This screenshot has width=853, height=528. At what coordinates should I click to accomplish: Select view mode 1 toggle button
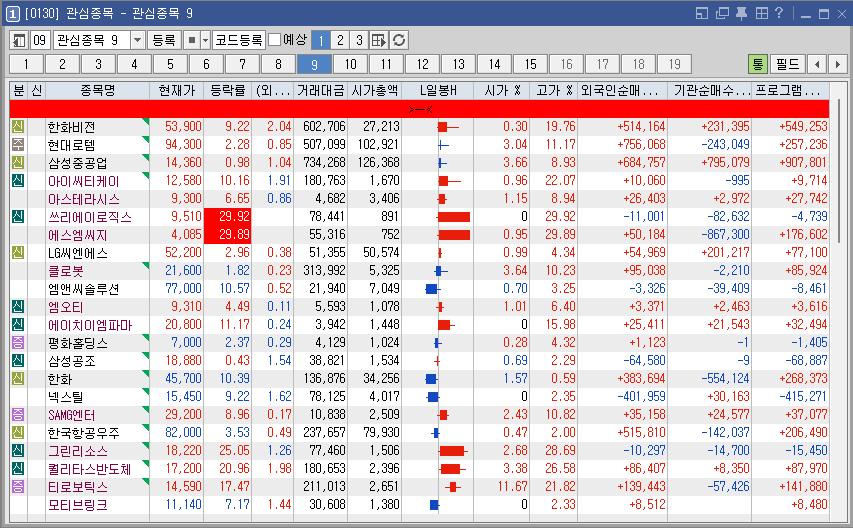click(x=321, y=40)
